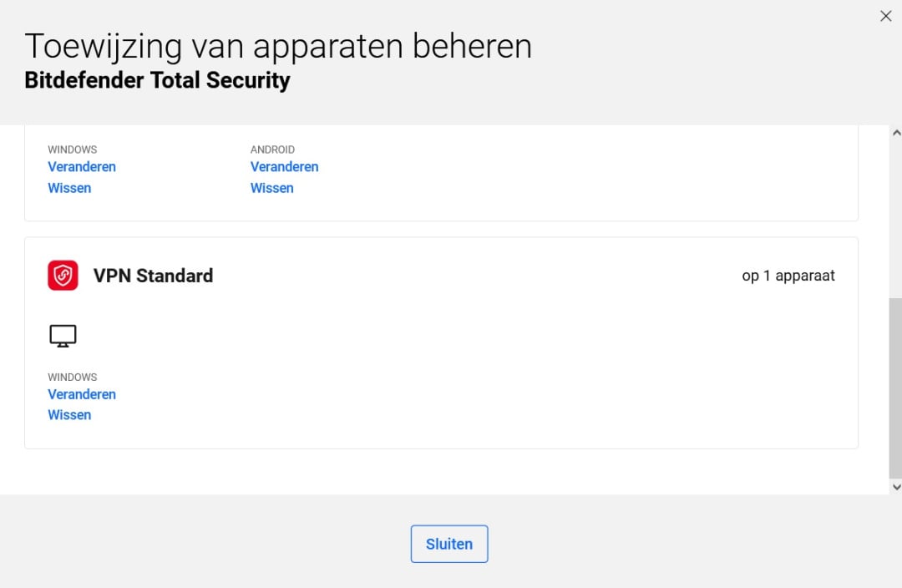Click Wissen in the VPN Standard section
Viewport: 902px width, 588px height.
pyautogui.click(x=69, y=415)
